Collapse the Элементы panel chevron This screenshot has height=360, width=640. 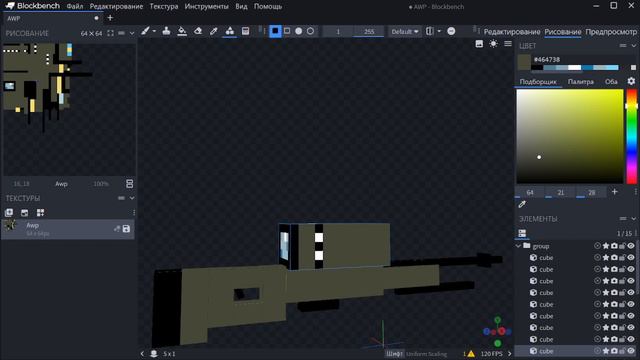point(633,219)
